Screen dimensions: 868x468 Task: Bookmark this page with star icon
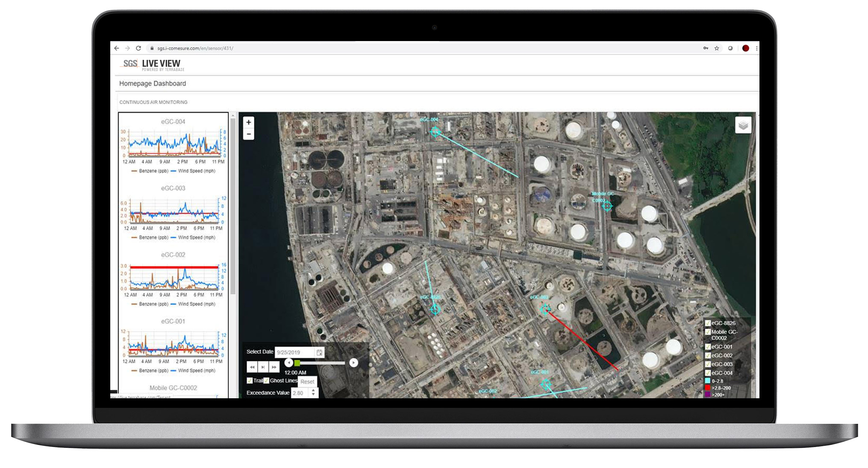point(717,48)
